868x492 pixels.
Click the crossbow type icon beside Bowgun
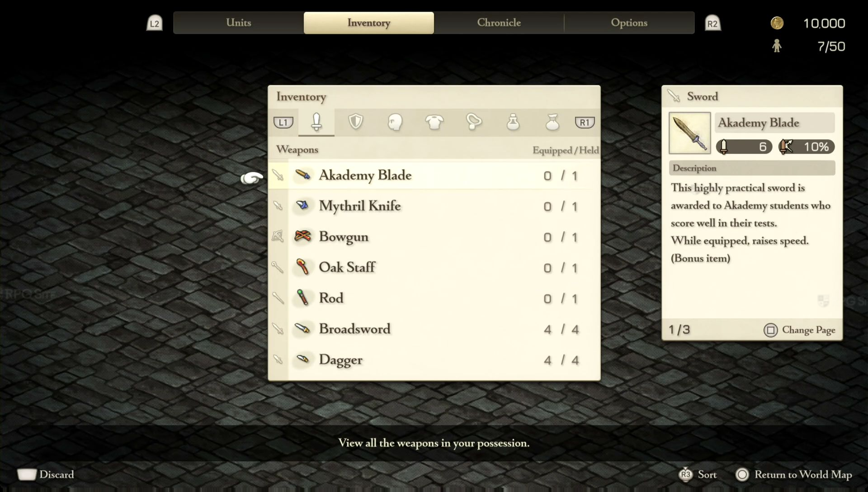point(278,236)
